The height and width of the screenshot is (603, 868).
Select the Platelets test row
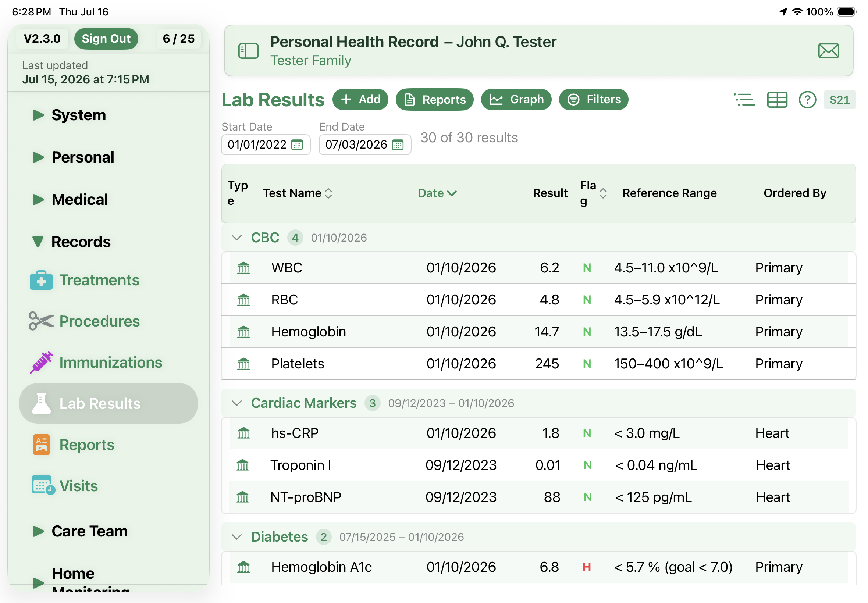[538, 364]
